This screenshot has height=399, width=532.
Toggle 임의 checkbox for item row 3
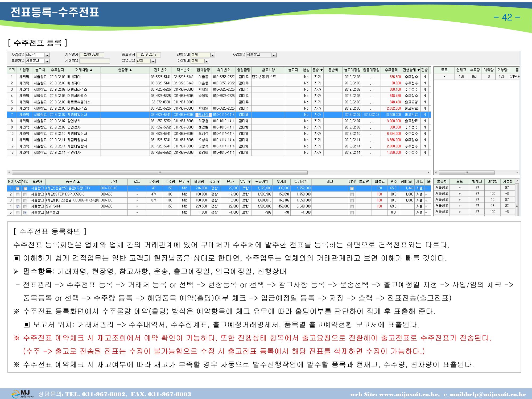coord(25,201)
